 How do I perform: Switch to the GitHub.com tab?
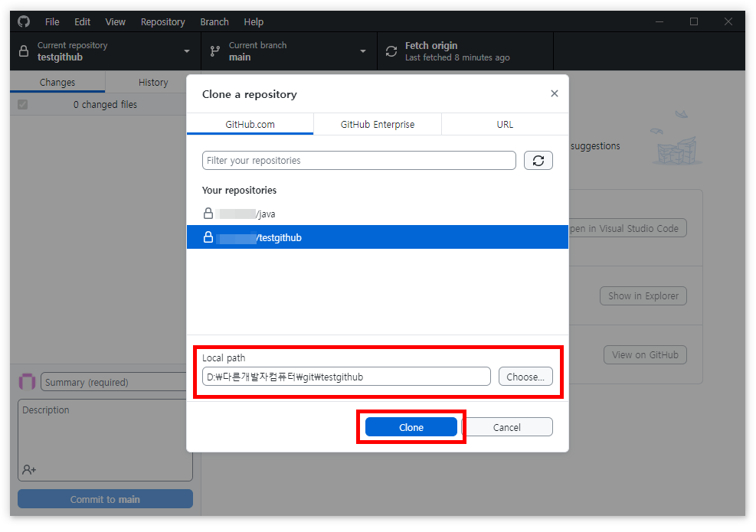tap(250, 124)
